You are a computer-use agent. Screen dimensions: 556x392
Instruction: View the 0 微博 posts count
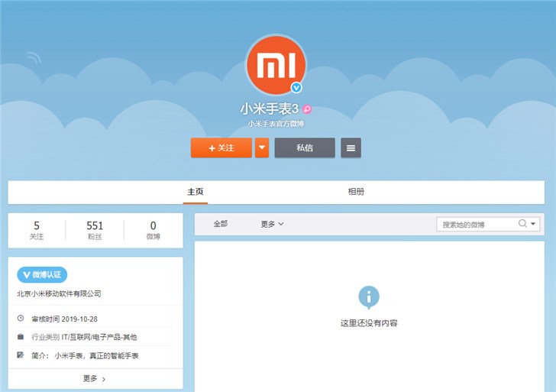click(x=154, y=230)
